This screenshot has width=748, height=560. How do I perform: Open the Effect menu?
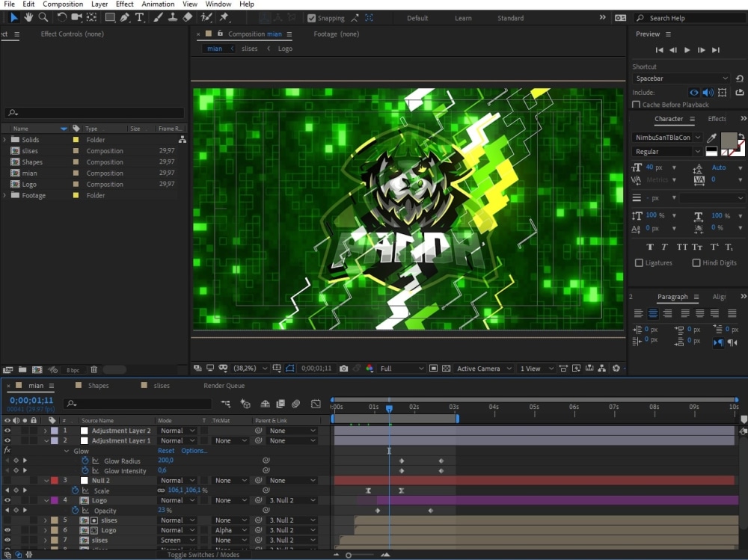[124, 4]
